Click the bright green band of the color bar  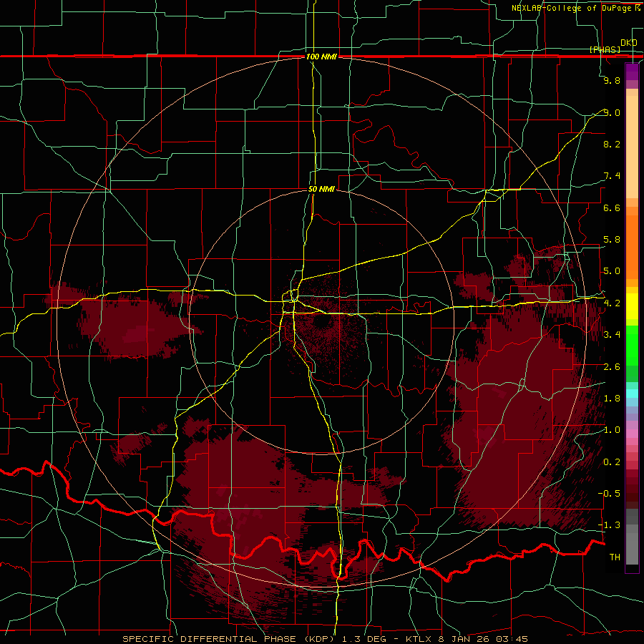pos(632,346)
